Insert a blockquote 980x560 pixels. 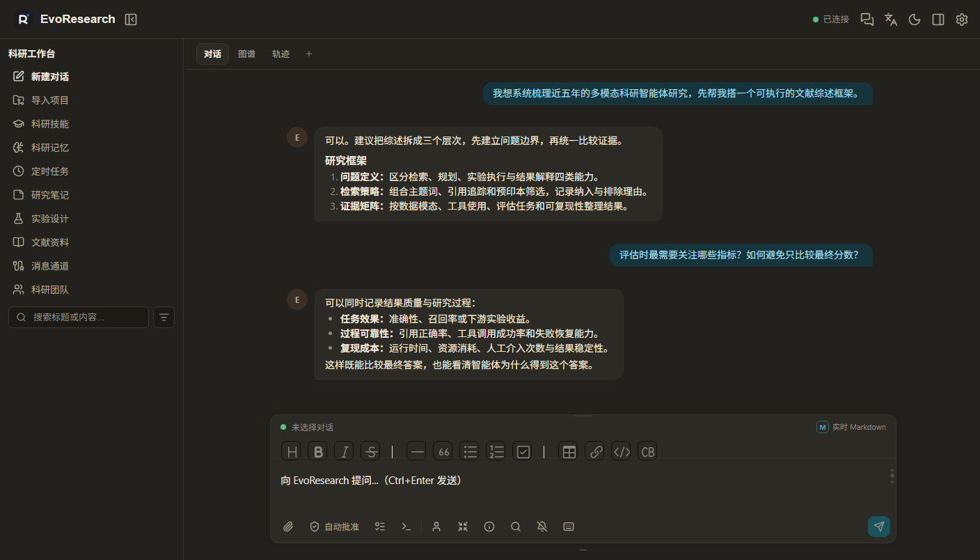click(443, 451)
